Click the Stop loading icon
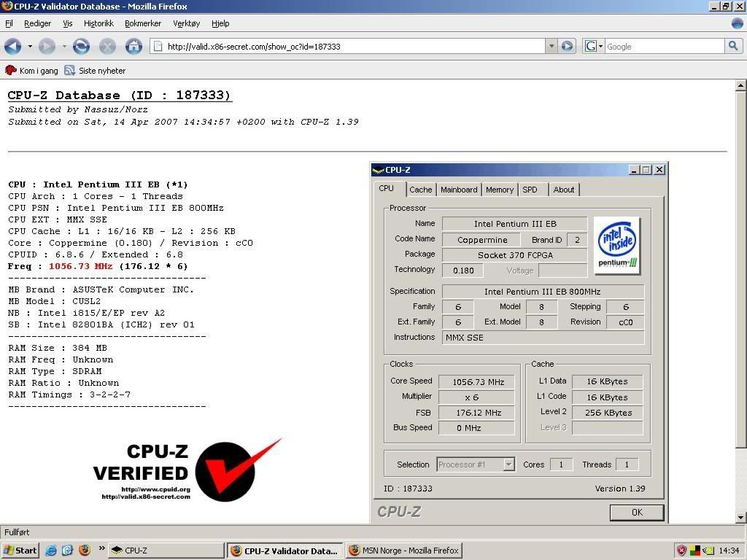The width and height of the screenshot is (747, 560). point(107,46)
